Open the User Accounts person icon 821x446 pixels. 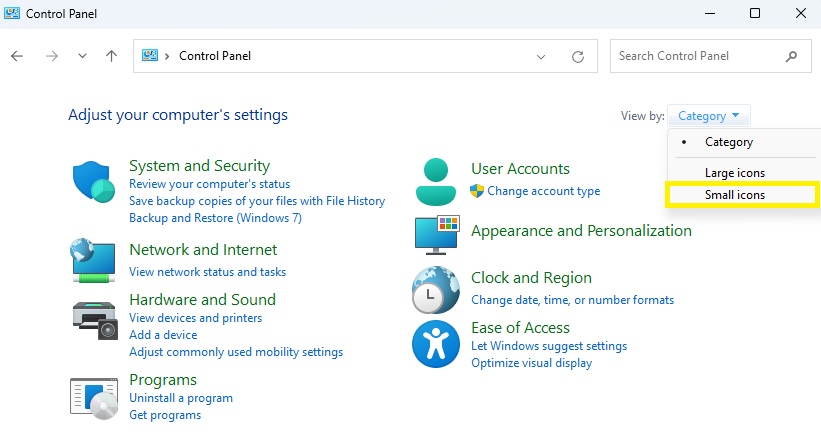436,182
